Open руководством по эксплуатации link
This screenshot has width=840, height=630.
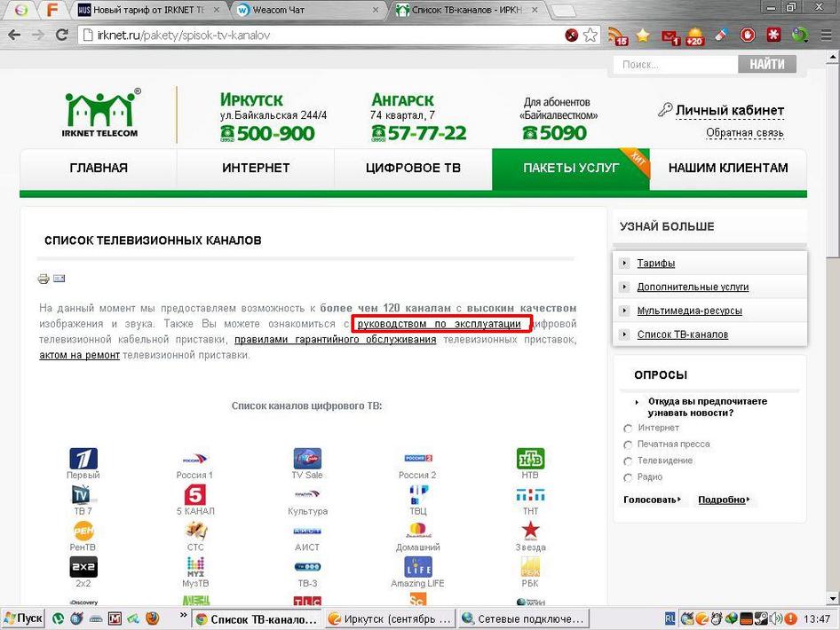[440, 324]
